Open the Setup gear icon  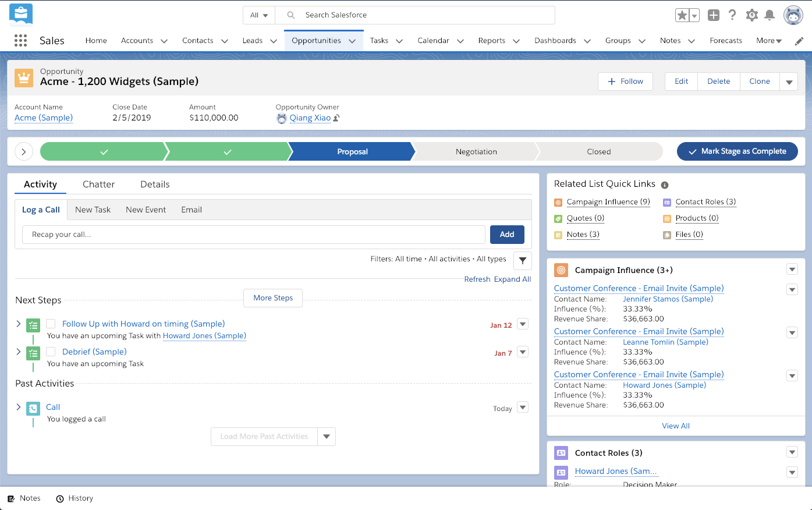[752, 15]
